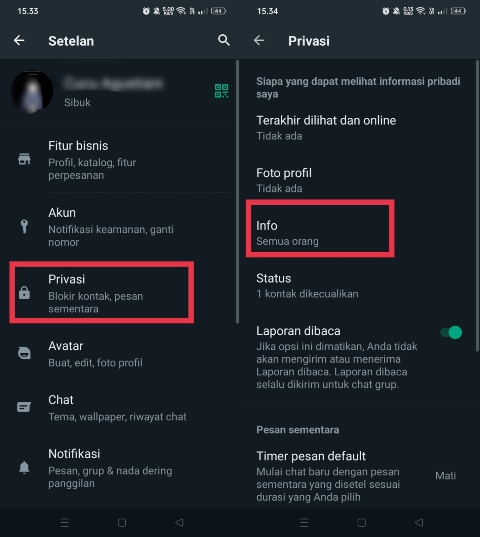Open Terakhir dilihat dan online setting

(x=358, y=128)
